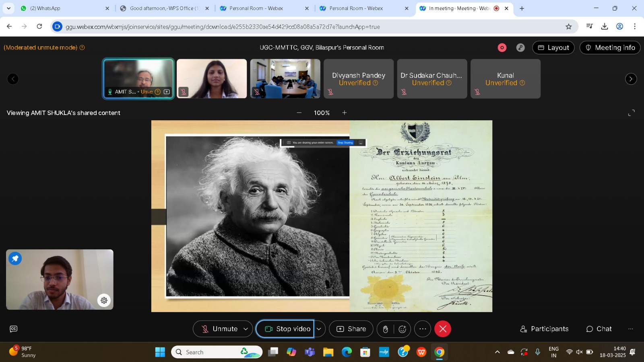644x362 pixels.
Task: Open Chrome downloads
Action: (605, 27)
